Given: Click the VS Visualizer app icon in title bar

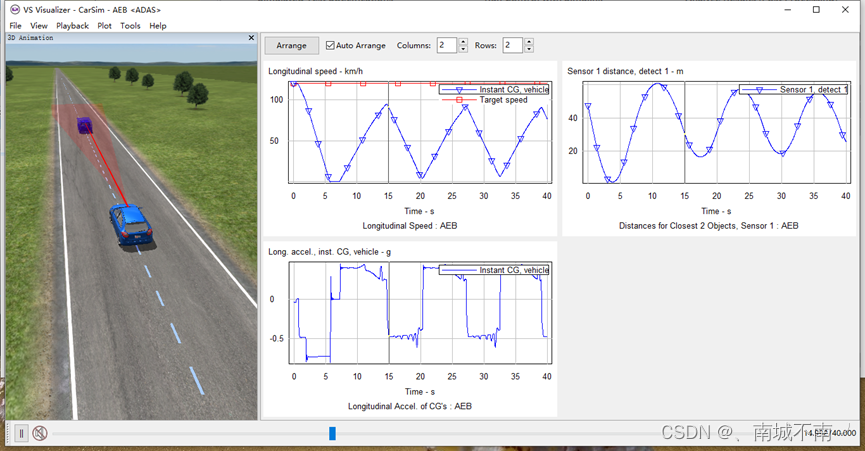Looking at the screenshot, I should tap(15, 9).
